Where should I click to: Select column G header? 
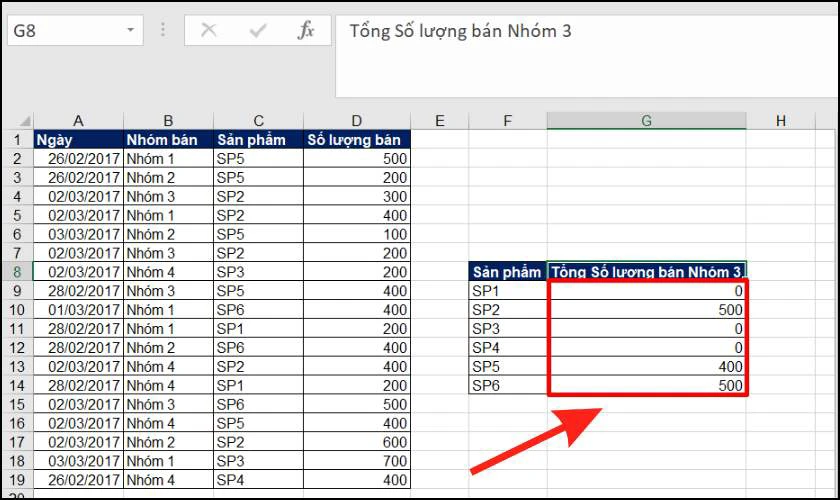pos(647,121)
